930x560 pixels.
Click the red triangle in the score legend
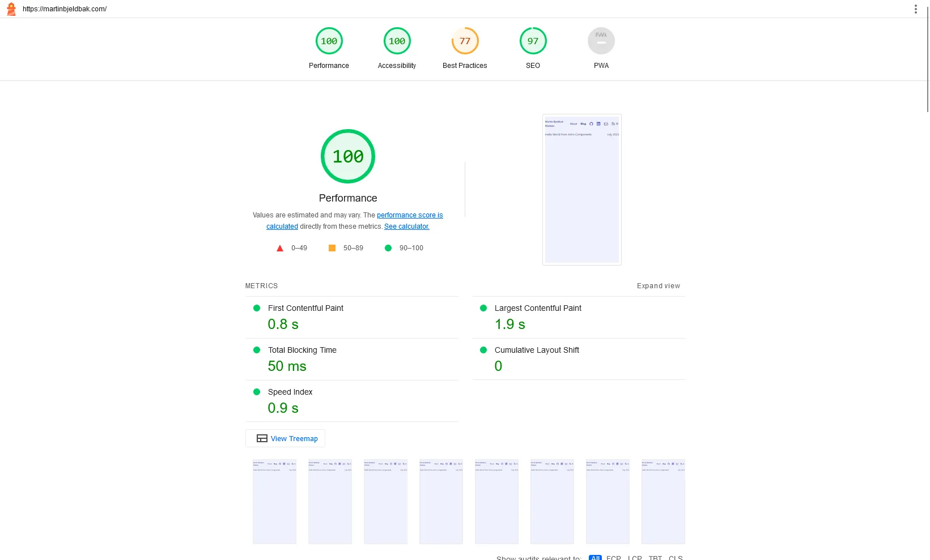click(279, 248)
